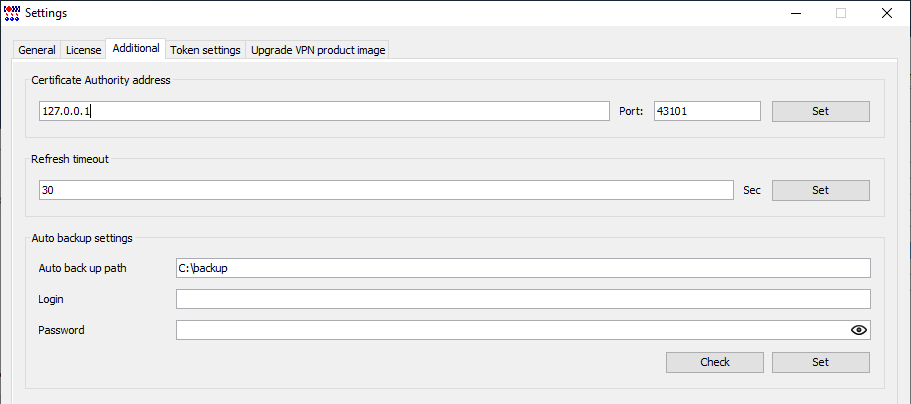Save auto backup settings with Set
The width and height of the screenshot is (911, 404).
click(820, 362)
